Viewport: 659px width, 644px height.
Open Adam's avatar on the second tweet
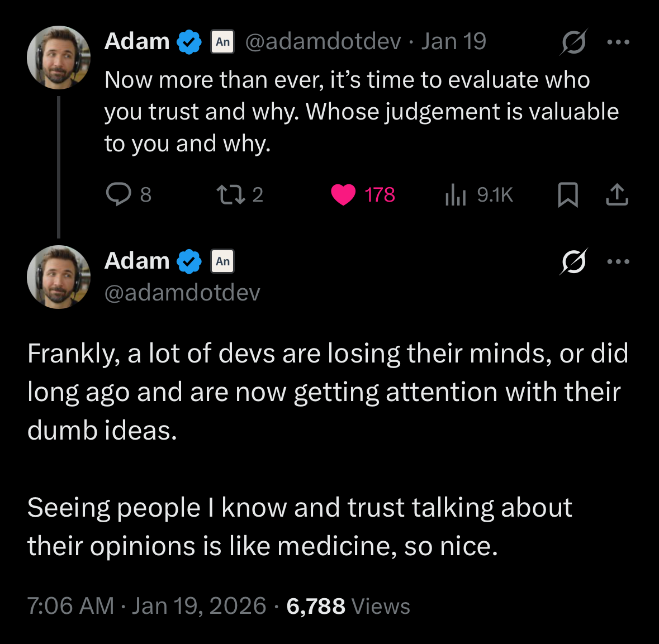(59, 277)
